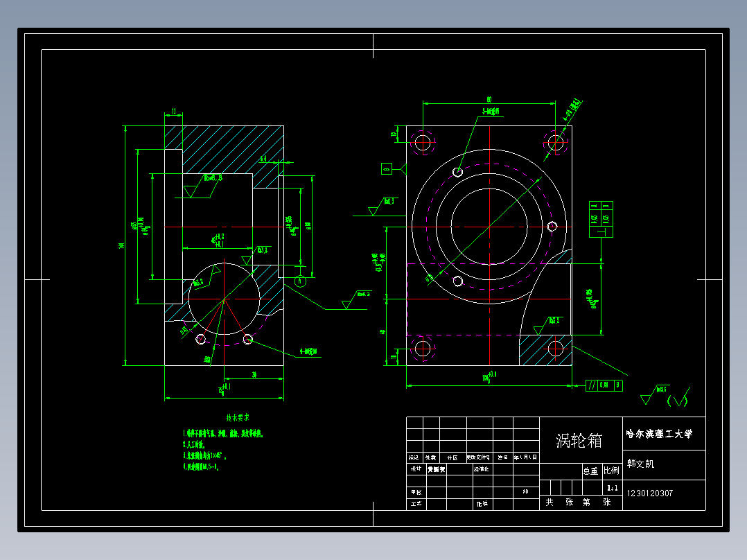Select the 标记 cell in the title block
The height and width of the screenshot is (560, 747).
tap(414, 457)
